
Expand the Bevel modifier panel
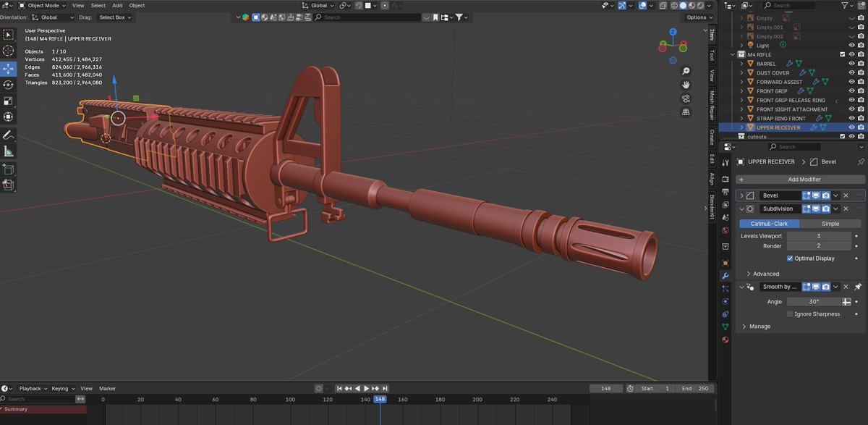[x=741, y=195]
